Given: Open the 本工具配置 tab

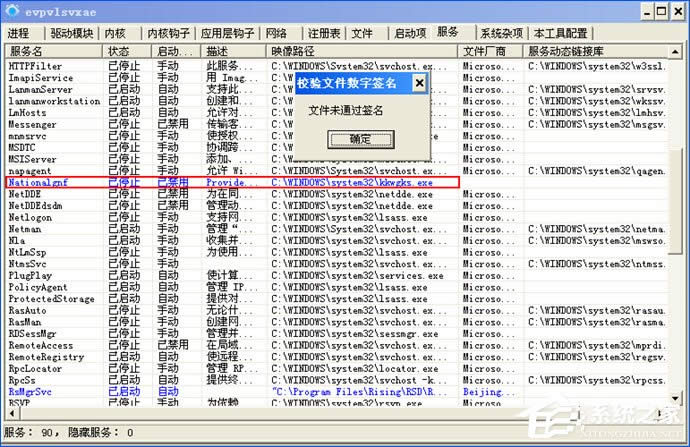Looking at the screenshot, I should [x=560, y=33].
